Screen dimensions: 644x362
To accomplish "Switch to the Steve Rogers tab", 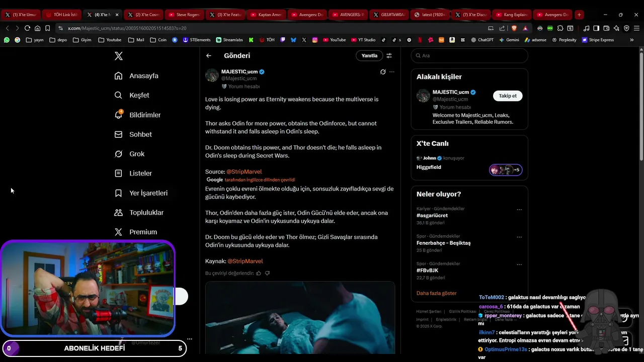I will [184, 15].
